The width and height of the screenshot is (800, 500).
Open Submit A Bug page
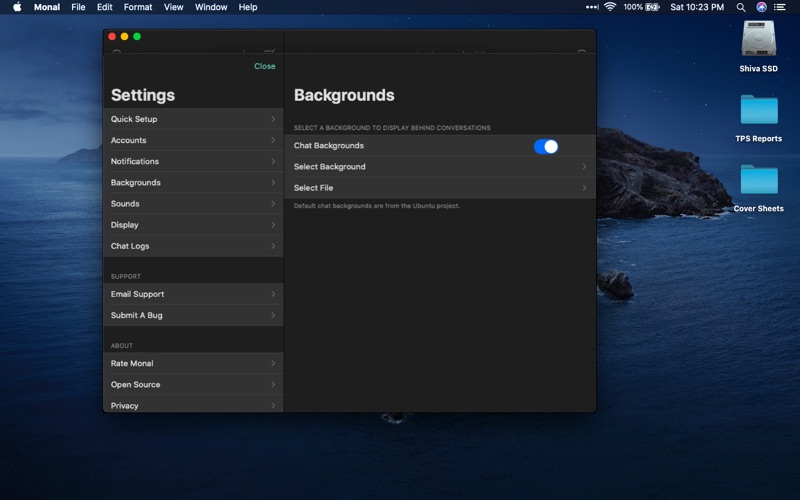pos(193,315)
